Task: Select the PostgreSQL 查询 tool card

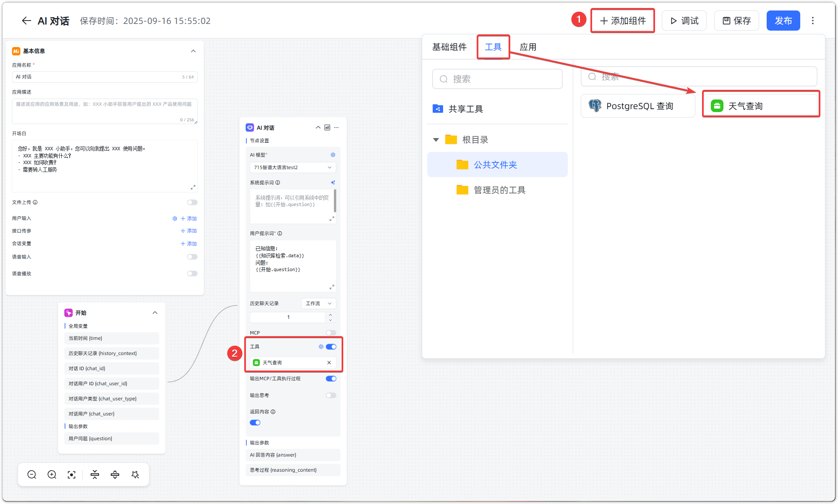Action: point(638,106)
